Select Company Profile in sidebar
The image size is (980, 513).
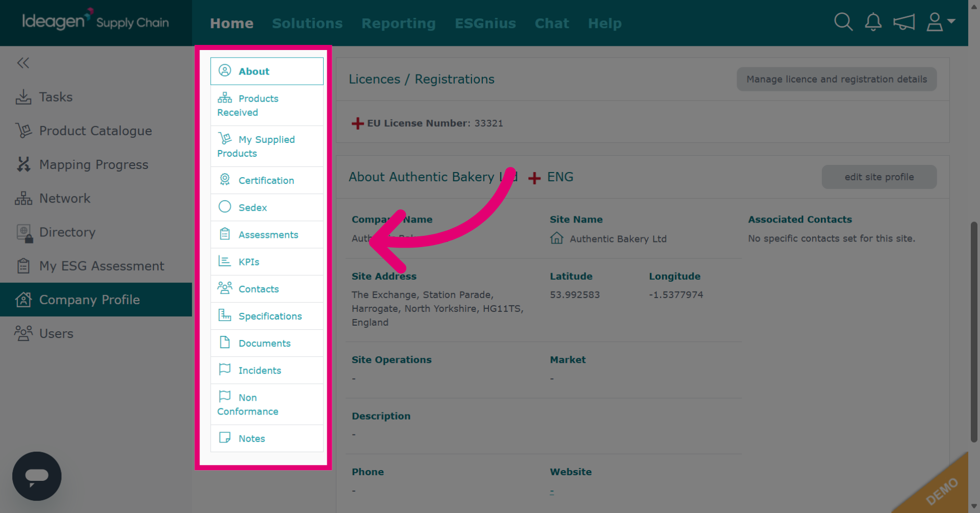tap(96, 300)
